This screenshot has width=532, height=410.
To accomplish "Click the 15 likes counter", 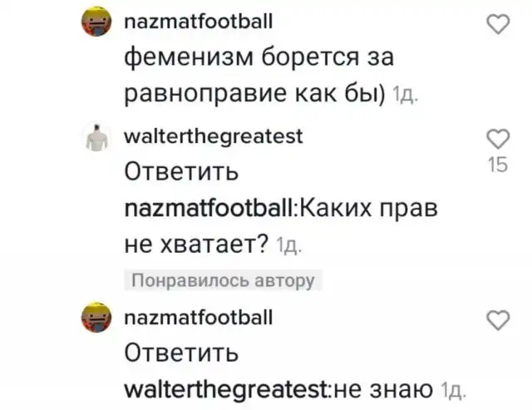I will tap(498, 165).
